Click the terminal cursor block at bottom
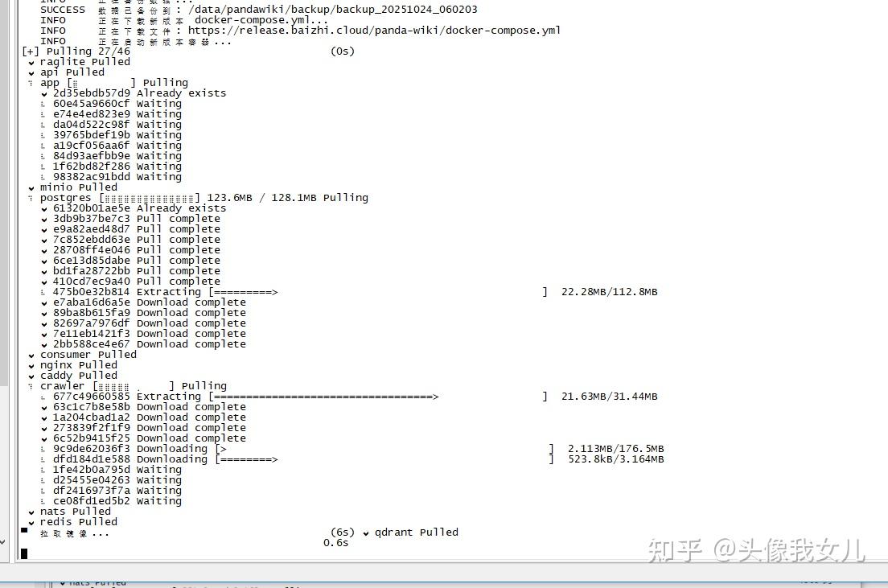This screenshot has height=588, width=888. click(24, 553)
